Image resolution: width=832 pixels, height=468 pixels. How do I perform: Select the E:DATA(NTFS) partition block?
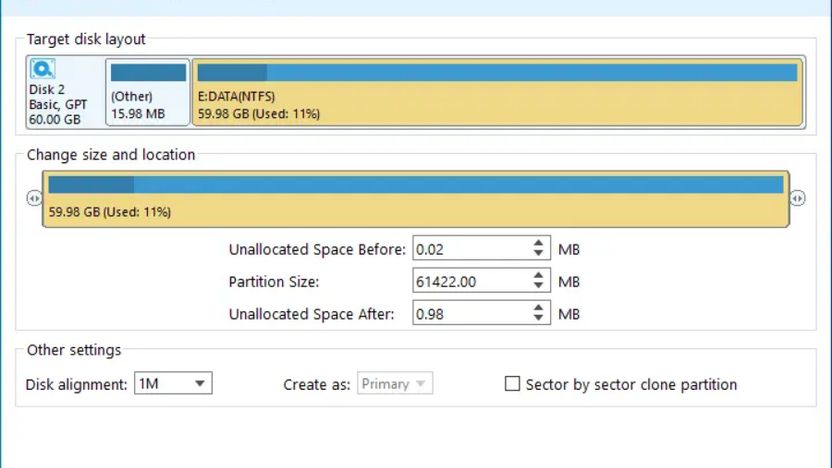pos(497,92)
